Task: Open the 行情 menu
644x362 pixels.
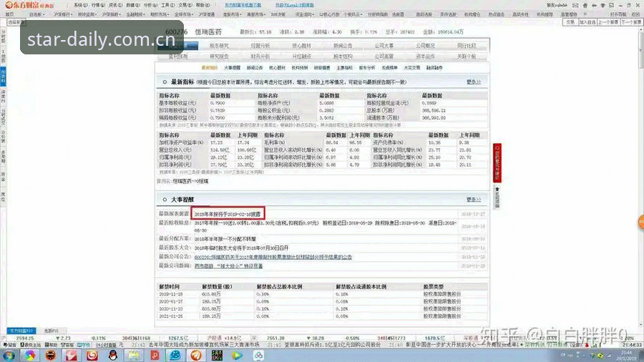Action: point(98,5)
